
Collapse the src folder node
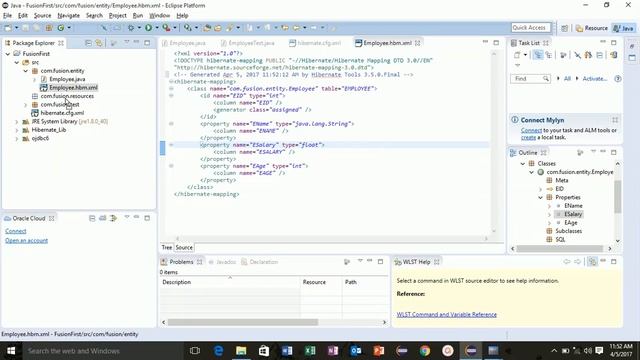(17, 62)
